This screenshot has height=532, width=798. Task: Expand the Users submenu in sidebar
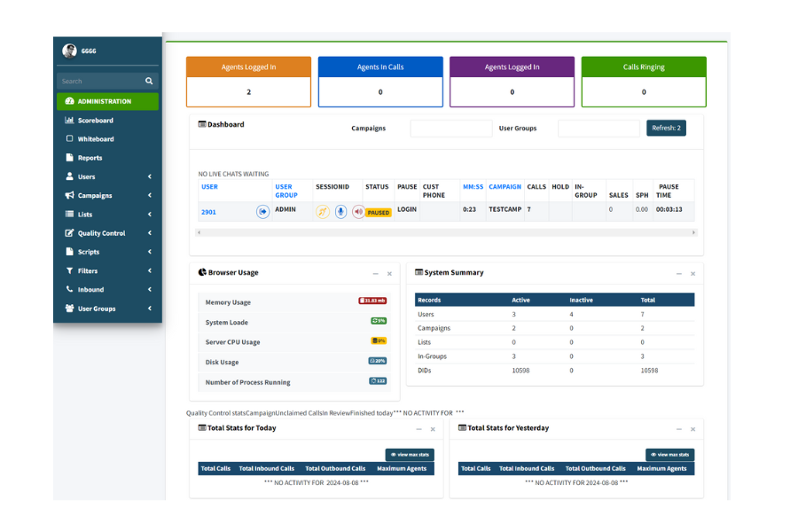click(150, 176)
